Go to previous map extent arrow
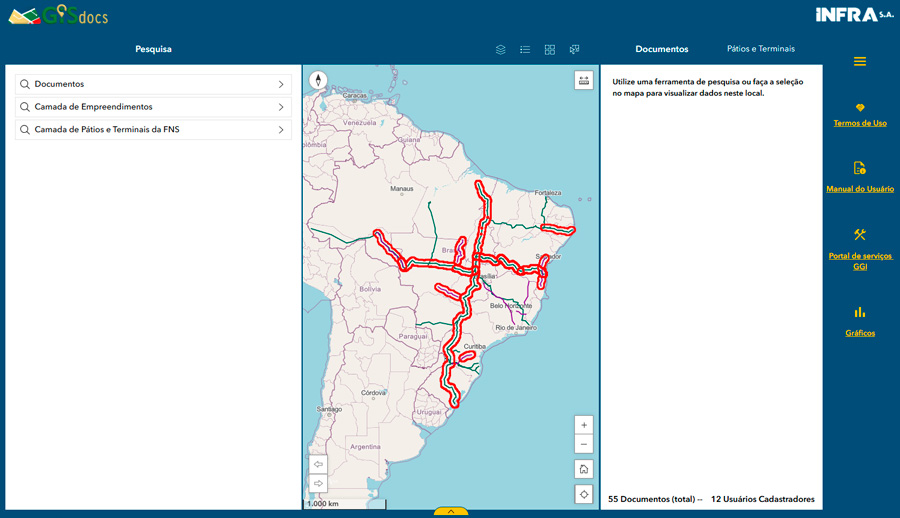Screen dimensions: 900x518 (318, 464)
